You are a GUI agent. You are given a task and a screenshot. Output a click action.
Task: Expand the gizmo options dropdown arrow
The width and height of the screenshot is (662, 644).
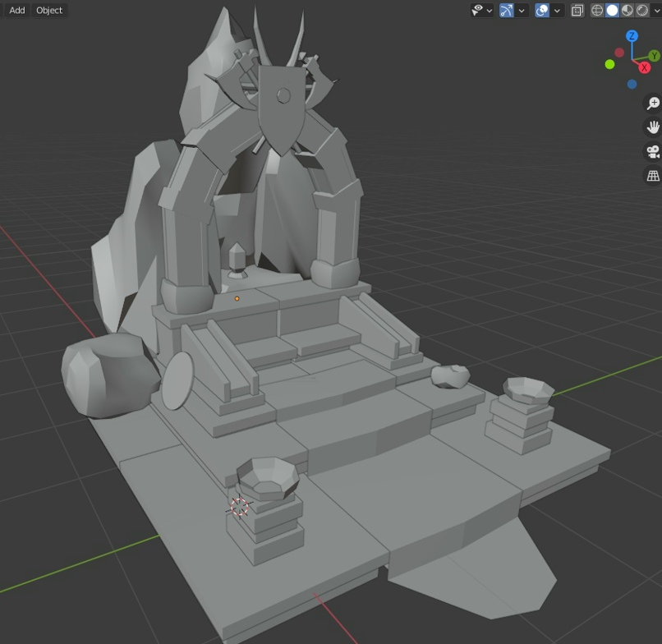(x=522, y=10)
